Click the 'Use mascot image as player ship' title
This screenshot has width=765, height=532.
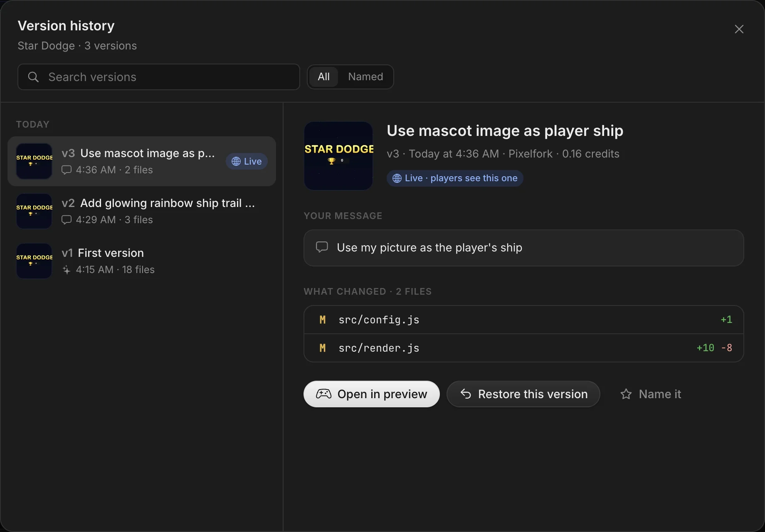tap(505, 131)
